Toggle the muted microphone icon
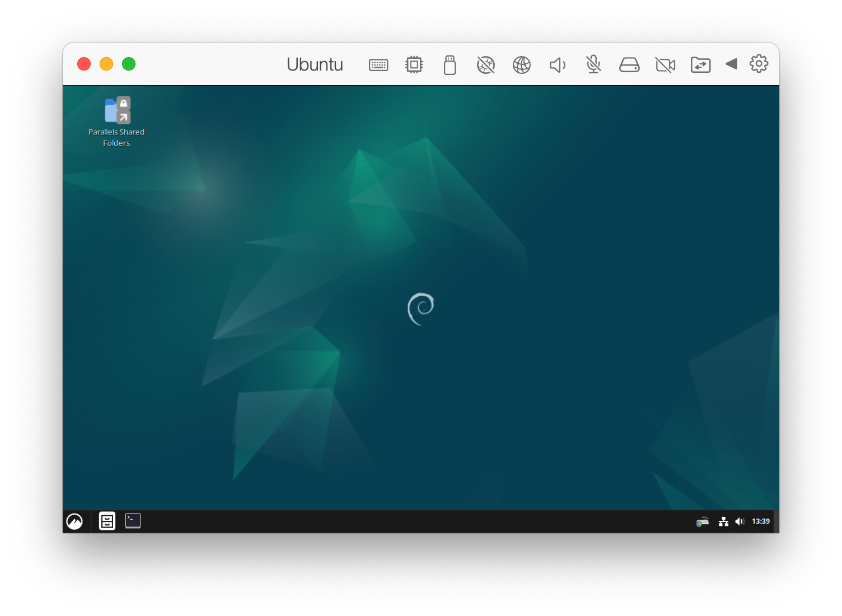The image size is (842, 616). point(593,64)
